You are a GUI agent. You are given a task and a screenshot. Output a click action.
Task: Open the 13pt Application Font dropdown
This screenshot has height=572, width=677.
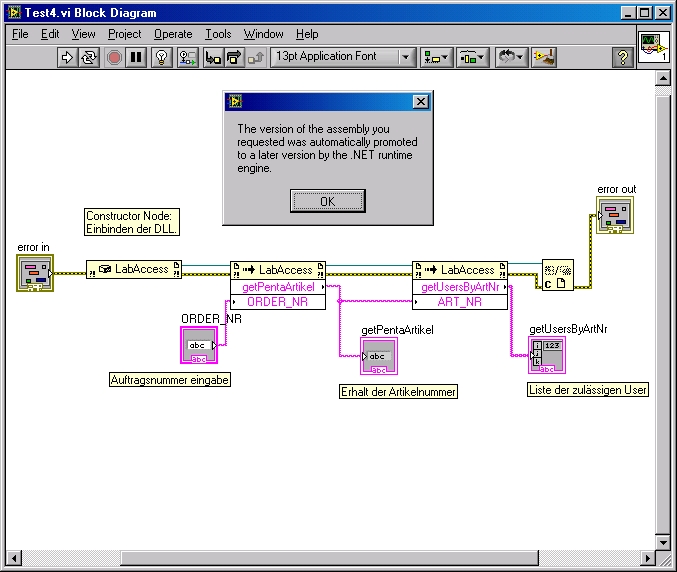343,57
